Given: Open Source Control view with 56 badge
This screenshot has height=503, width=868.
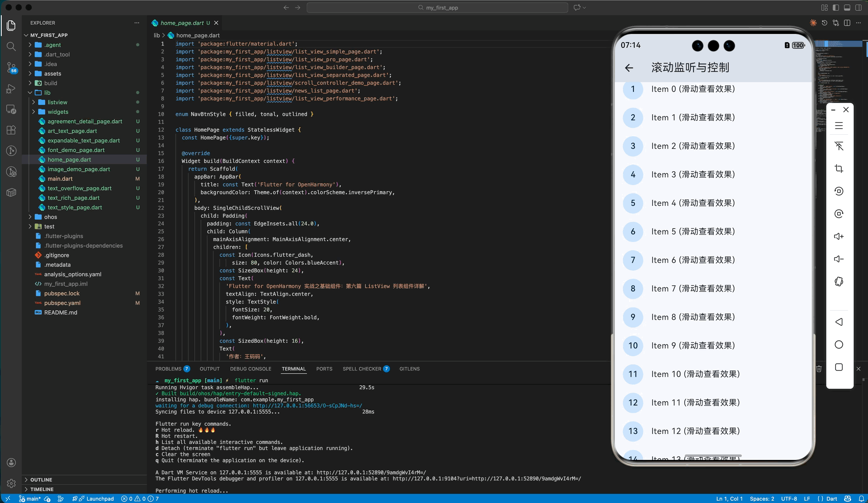Looking at the screenshot, I should (x=11, y=67).
